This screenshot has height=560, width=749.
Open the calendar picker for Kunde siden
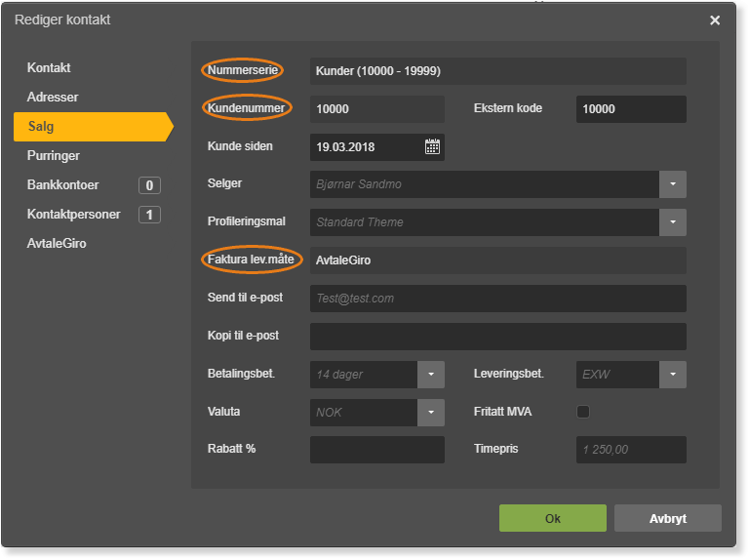(x=432, y=146)
